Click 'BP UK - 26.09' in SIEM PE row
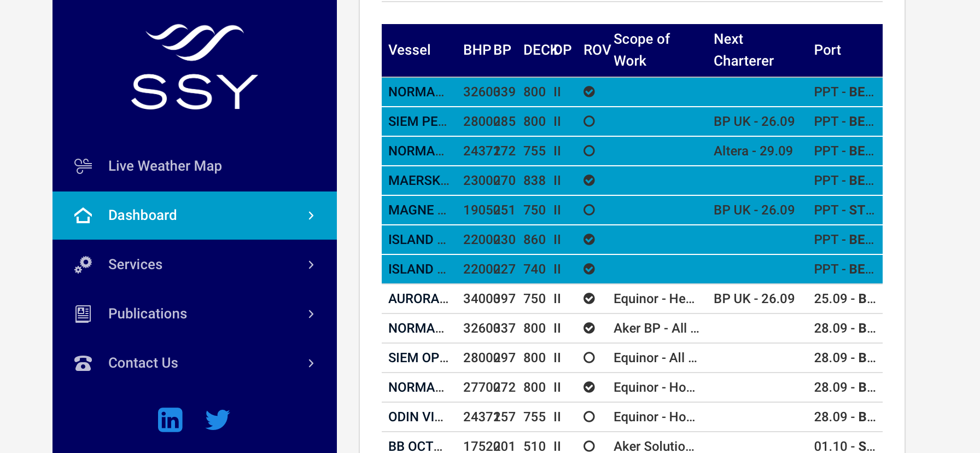The width and height of the screenshot is (980, 453). [754, 121]
